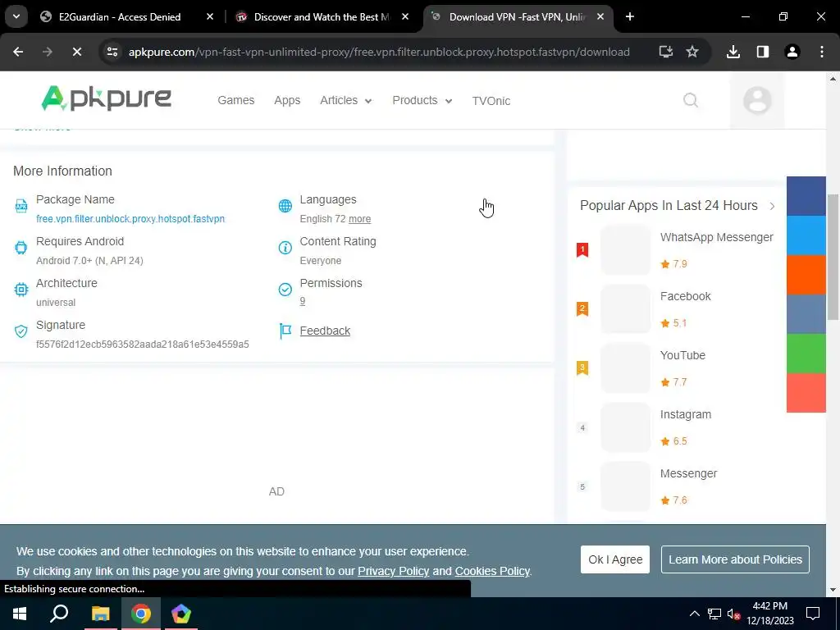
Task: Click the Signature shield icon
Action: [21, 331]
